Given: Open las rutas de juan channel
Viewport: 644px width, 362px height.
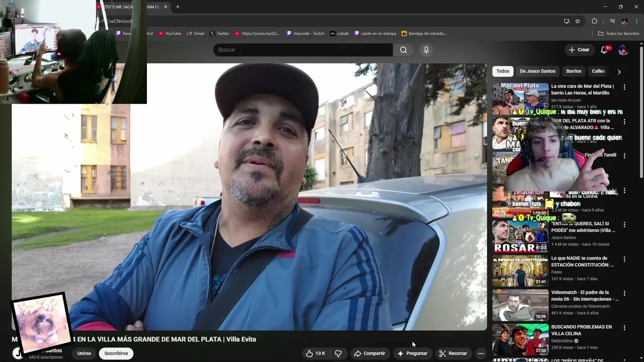Looking at the screenshot, I should tap(566, 100).
